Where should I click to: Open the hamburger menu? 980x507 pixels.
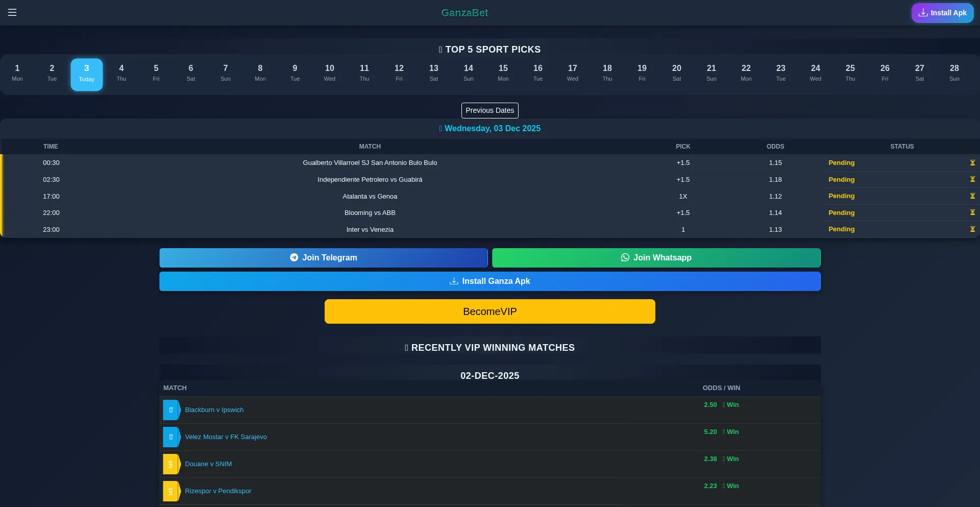click(x=12, y=12)
